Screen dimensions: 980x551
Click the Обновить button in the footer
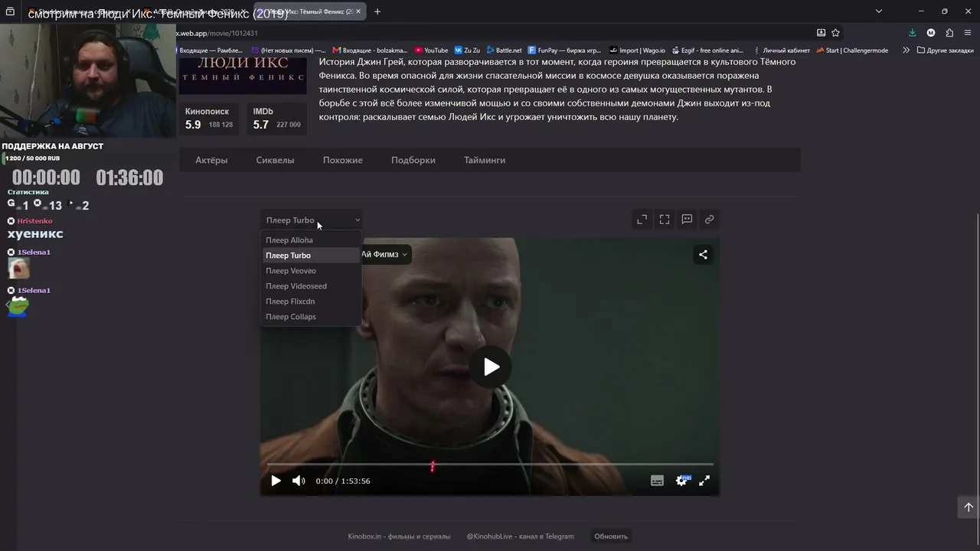coord(611,536)
